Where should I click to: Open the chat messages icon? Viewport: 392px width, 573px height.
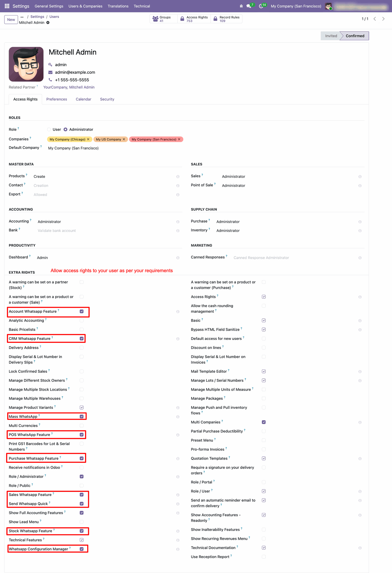click(249, 6)
